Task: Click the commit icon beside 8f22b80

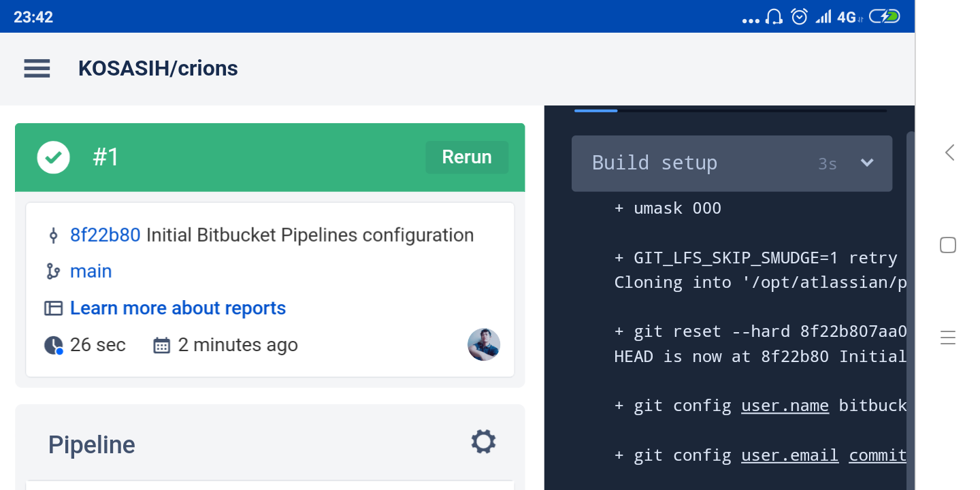Action: [53, 235]
